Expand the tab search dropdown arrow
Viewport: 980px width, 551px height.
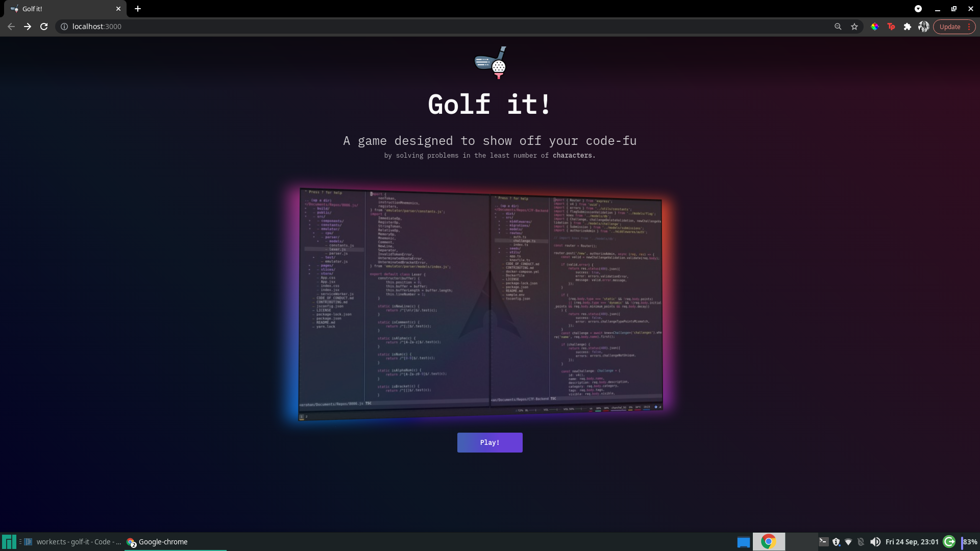coord(918,9)
